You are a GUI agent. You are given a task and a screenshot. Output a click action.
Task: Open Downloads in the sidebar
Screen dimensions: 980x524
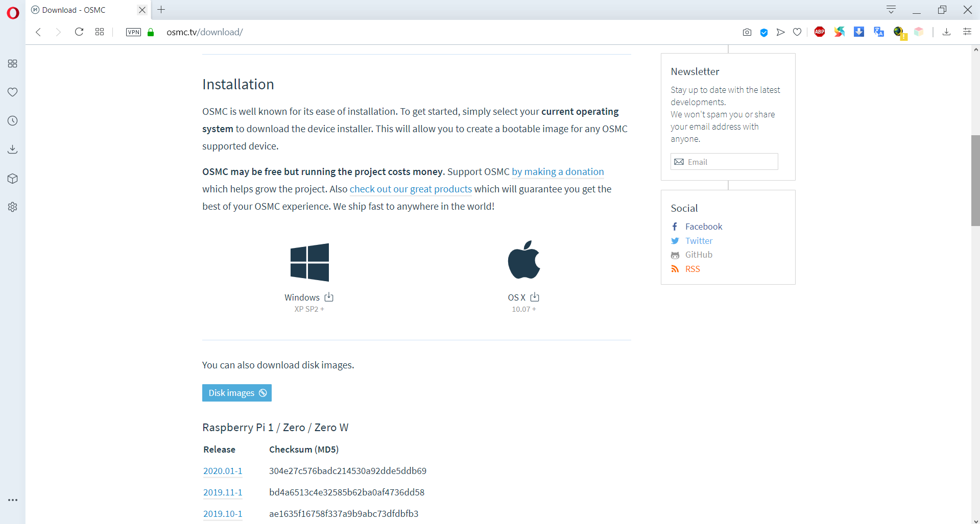[x=13, y=149]
